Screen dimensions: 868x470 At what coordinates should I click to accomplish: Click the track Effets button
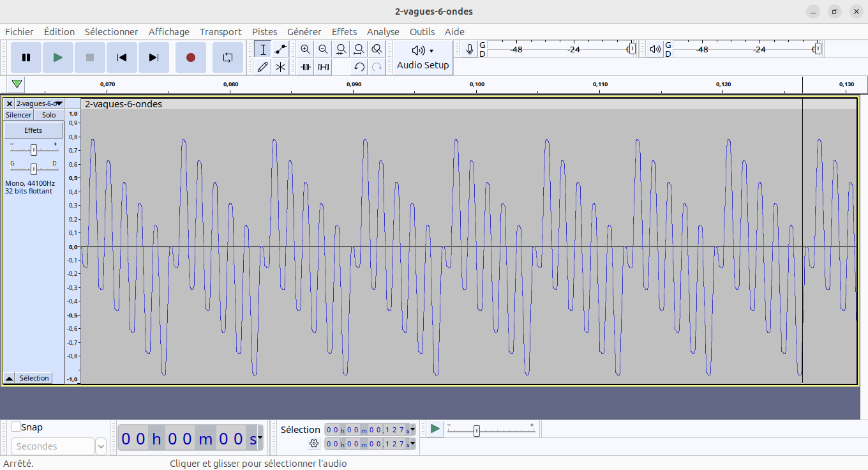tap(33, 130)
